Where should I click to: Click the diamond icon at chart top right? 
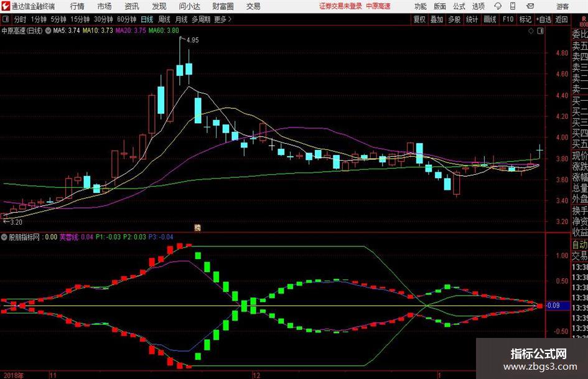[531, 31]
